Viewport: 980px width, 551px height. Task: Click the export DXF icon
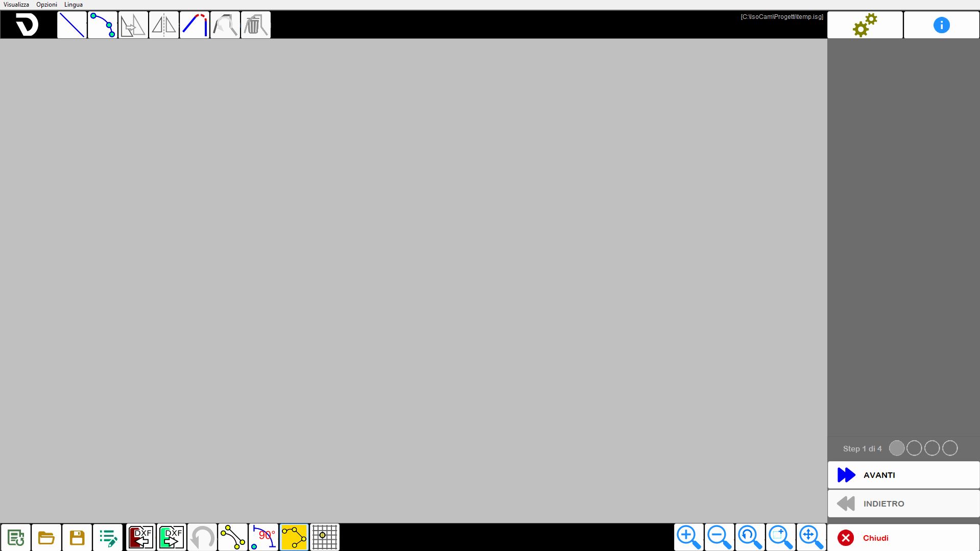(x=171, y=537)
